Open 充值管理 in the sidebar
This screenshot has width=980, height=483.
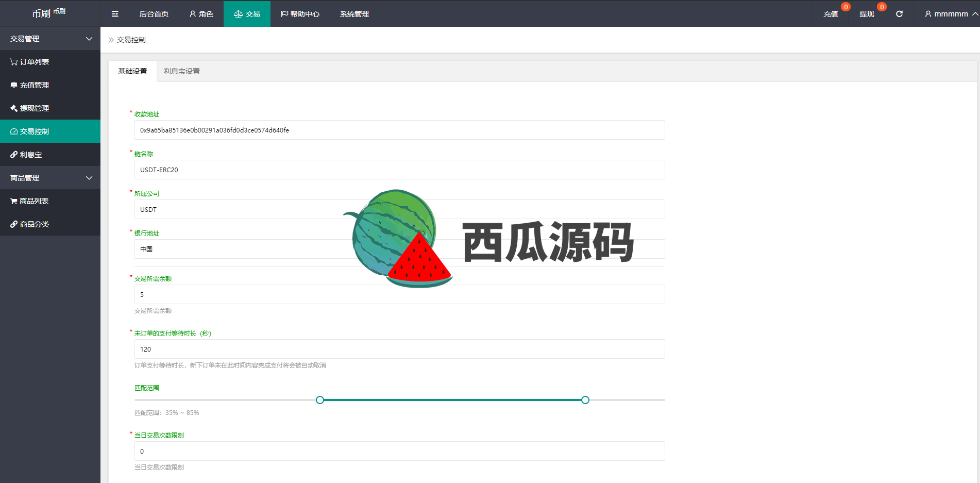[50, 85]
